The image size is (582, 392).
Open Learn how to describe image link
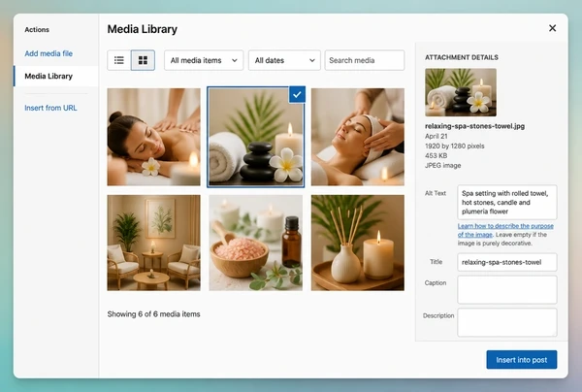click(505, 230)
